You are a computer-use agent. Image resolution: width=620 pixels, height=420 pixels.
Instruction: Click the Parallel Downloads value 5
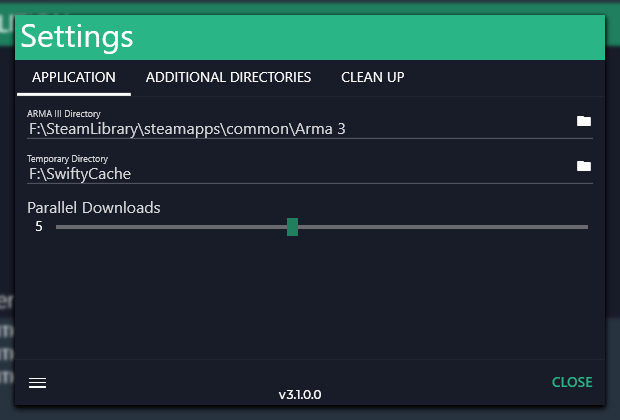click(x=39, y=227)
